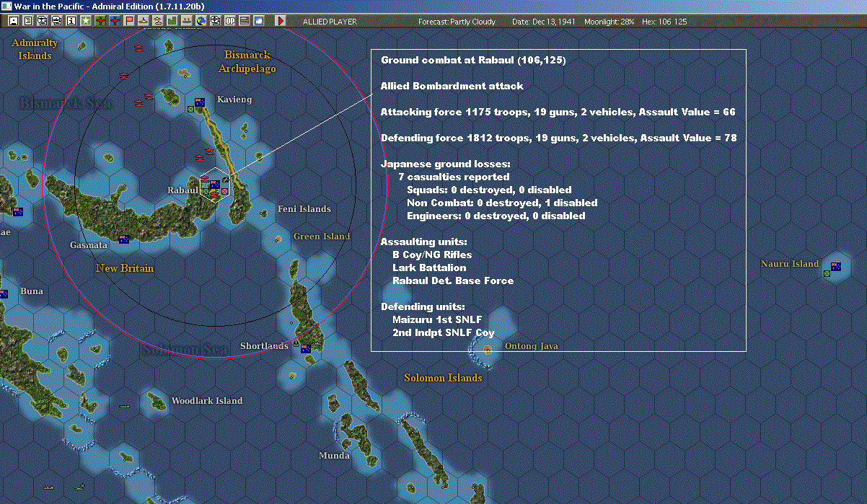Click green land unit marker at Rabaul
This screenshot has height=504, width=867.
pyautogui.click(x=206, y=191)
